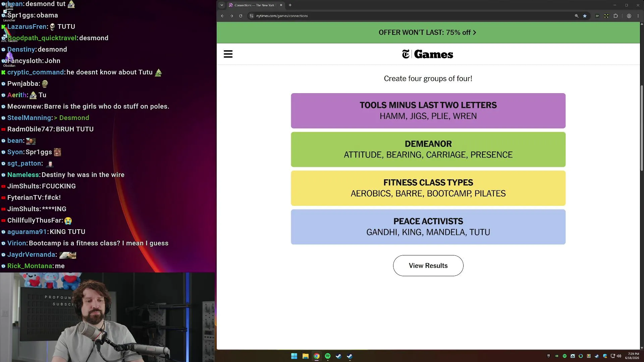Click chat username Goodpath_quicktravel
This screenshot has height=362, width=644.
(x=42, y=38)
